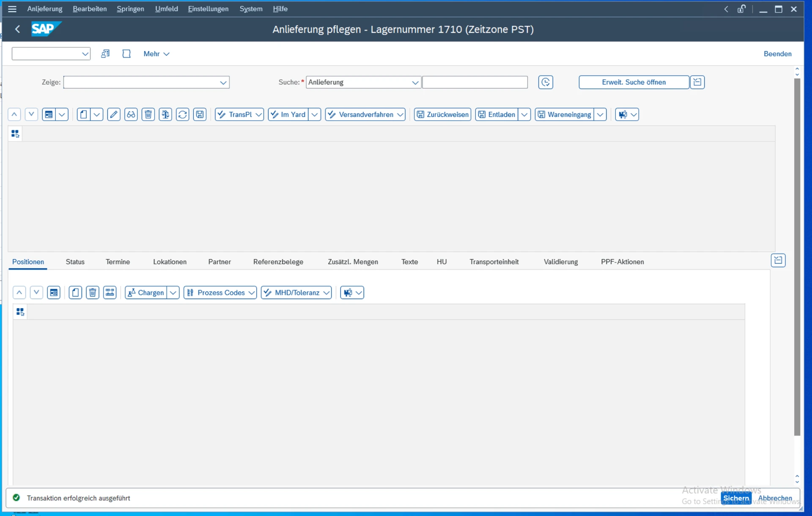Viewport: 812px width, 516px height.
Task: Open the Springen menu
Action: [130, 9]
